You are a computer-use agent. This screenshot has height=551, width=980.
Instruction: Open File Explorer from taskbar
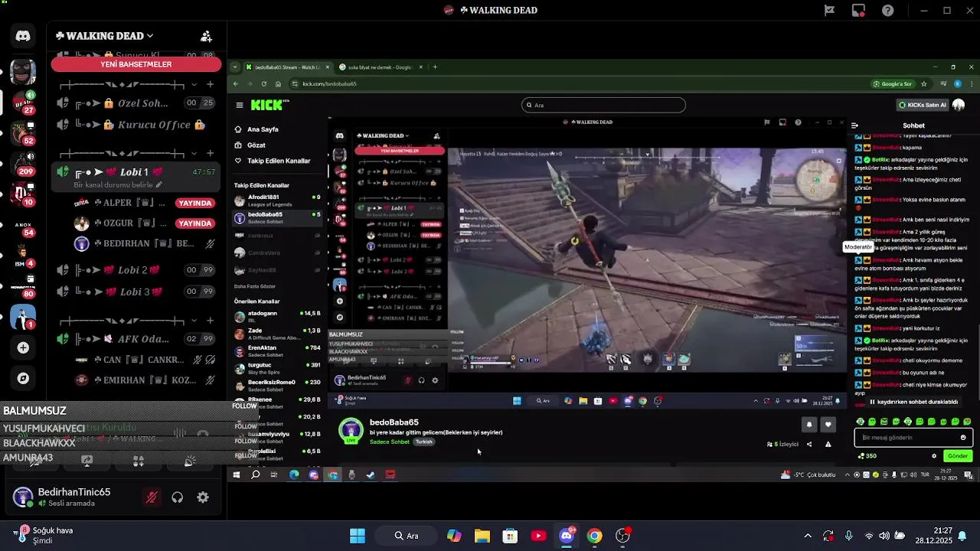[x=482, y=536]
